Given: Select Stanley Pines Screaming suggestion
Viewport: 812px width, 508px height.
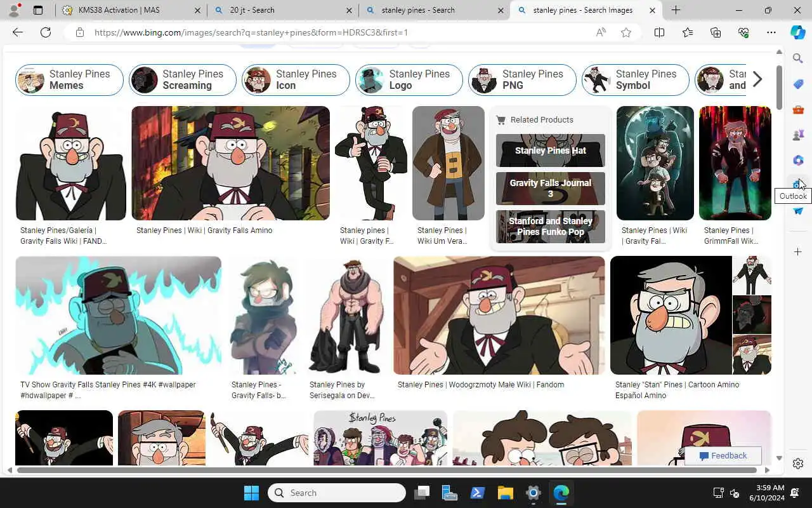Looking at the screenshot, I should coord(183,80).
